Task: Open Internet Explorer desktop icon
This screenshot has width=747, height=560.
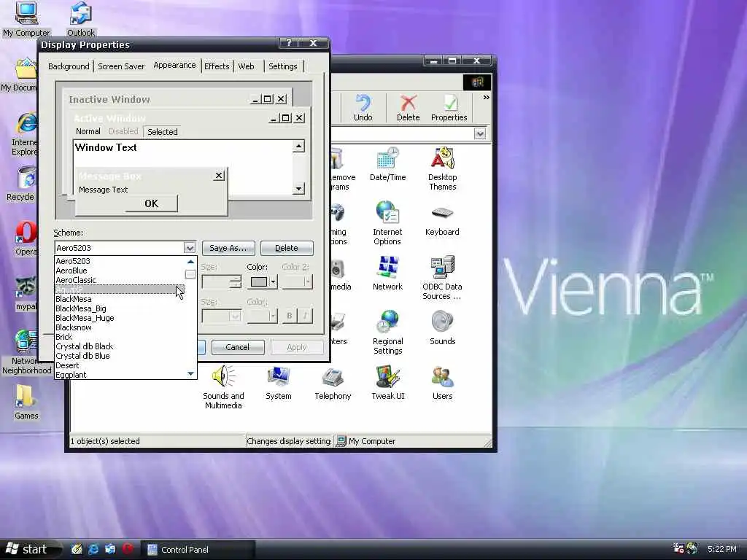Action: 25,133
